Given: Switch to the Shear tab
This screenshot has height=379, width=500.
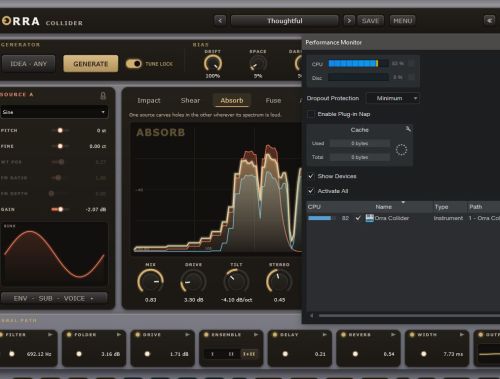Looking at the screenshot, I should tap(190, 100).
